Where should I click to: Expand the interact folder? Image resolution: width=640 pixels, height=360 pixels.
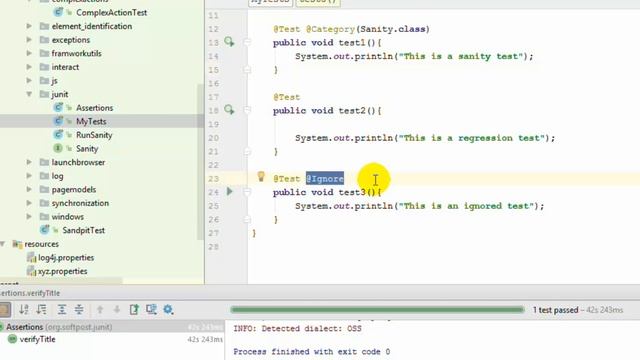point(29,67)
